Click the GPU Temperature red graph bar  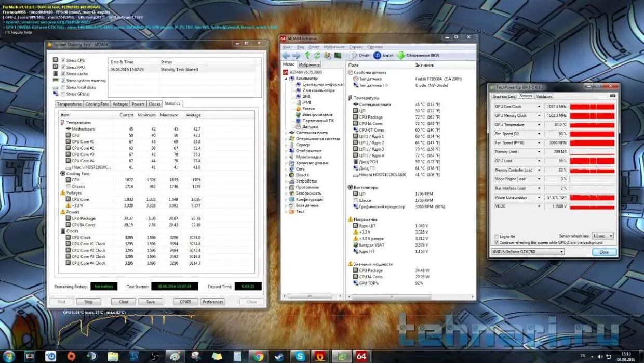pyautogui.click(x=592, y=125)
